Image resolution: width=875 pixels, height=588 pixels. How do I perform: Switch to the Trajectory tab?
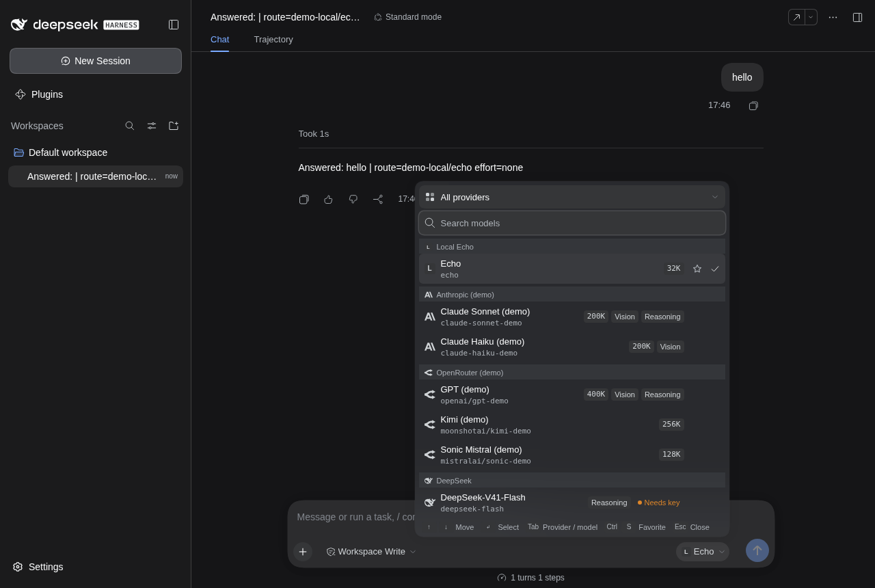[x=273, y=40]
